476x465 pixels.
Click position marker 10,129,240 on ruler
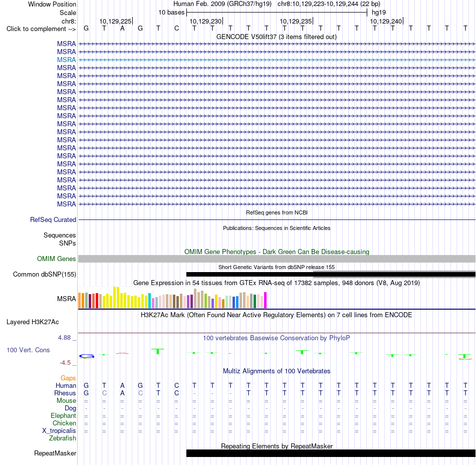386,21
